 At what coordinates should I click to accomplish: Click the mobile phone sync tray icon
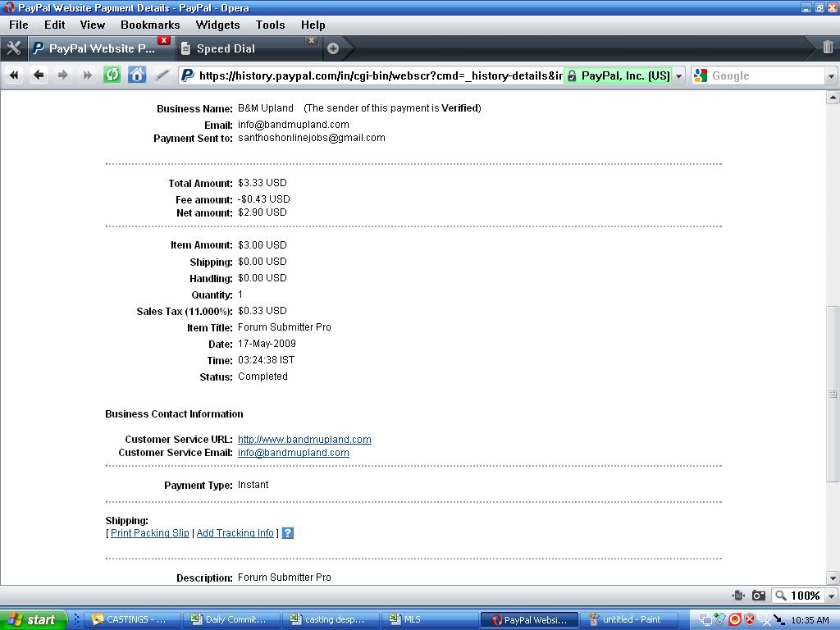point(719,619)
